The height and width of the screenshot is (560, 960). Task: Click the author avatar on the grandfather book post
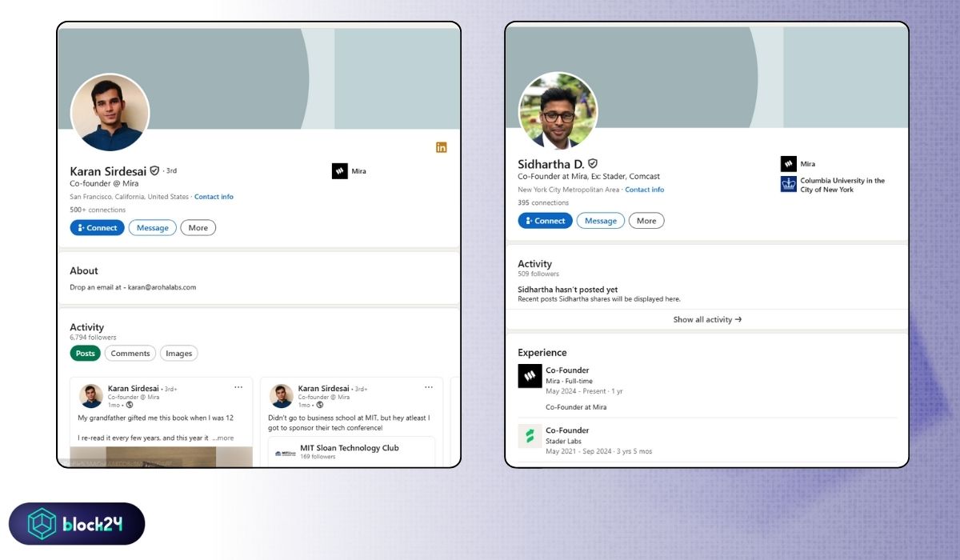tap(91, 396)
